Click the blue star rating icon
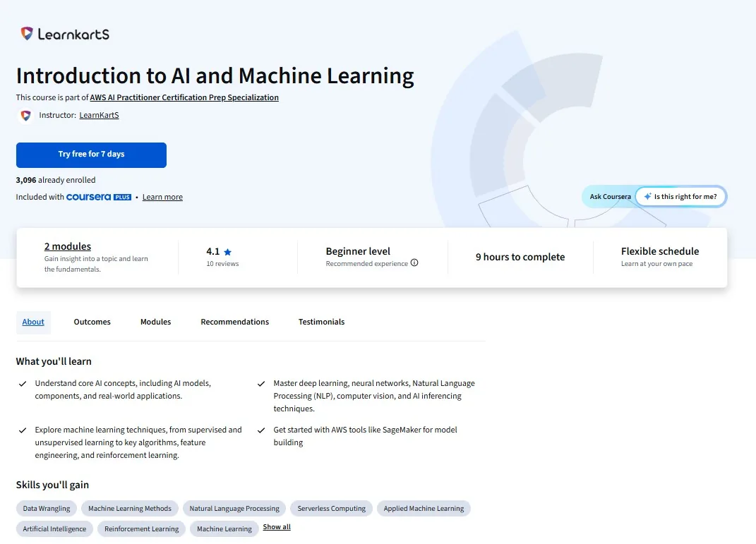 [227, 252]
